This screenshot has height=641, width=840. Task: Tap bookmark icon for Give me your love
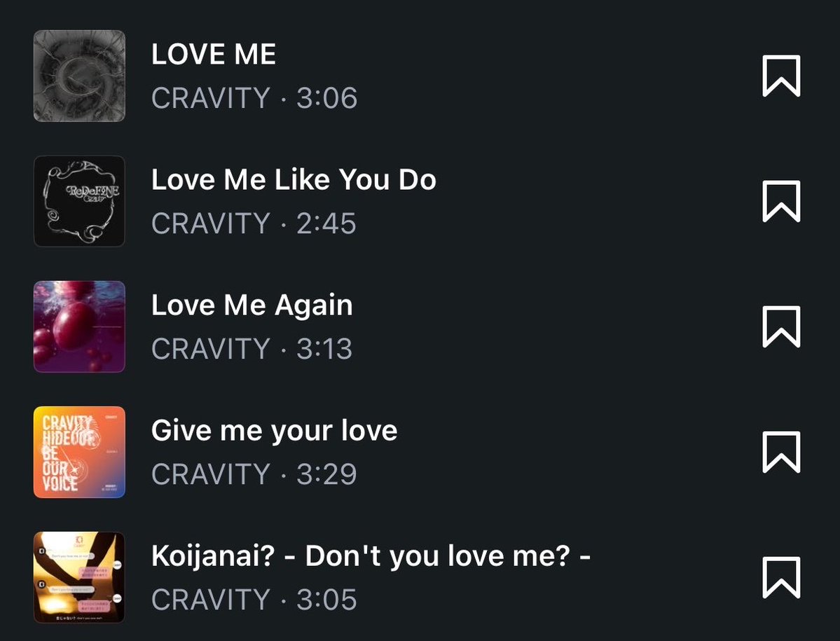point(781,452)
